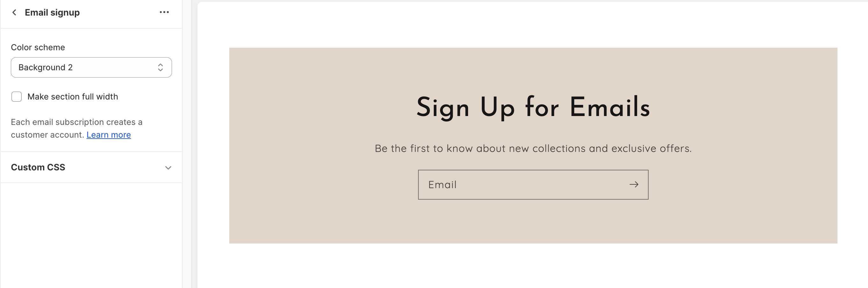Click the Color scheme up-down selector arrows

tap(160, 67)
